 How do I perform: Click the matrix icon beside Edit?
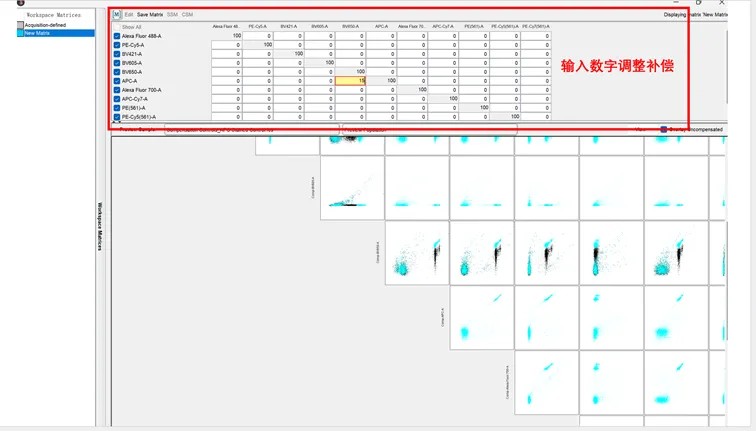click(116, 15)
